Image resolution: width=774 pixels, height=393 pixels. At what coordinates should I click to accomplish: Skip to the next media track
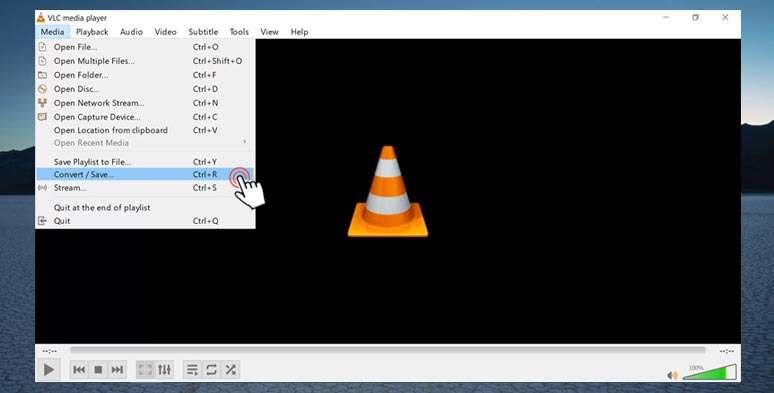point(117,369)
